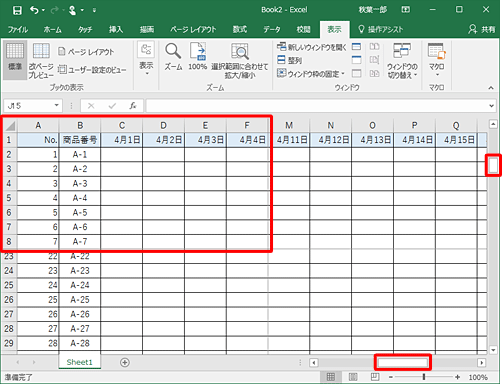Click the view side by side icon
The width and height of the screenshot is (502, 384).
pos(374,46)
